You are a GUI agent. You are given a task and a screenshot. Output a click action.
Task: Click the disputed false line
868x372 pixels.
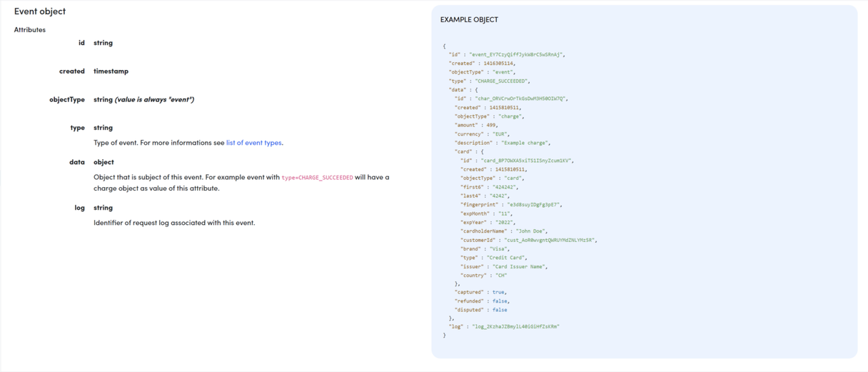point(480,310)
